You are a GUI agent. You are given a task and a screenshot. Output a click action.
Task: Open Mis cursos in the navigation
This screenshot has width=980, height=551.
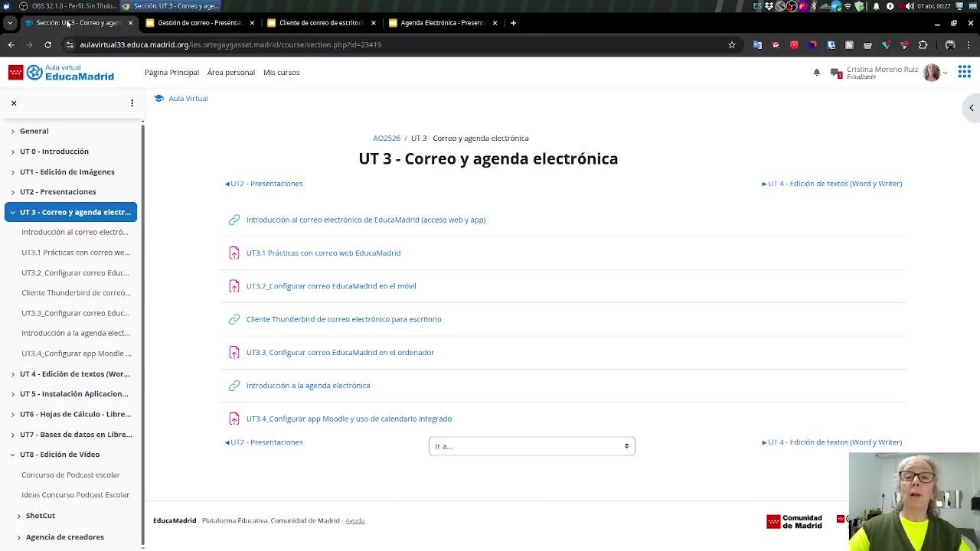point(281,73)
